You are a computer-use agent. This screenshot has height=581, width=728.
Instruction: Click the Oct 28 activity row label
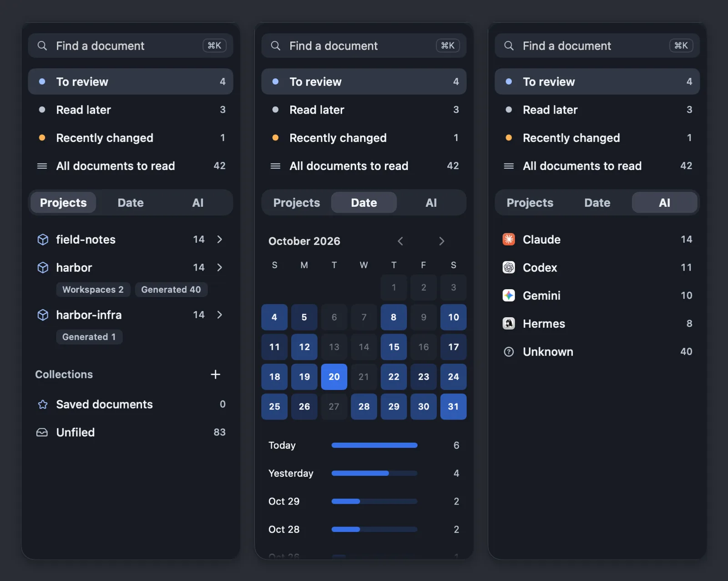(284, 529)
